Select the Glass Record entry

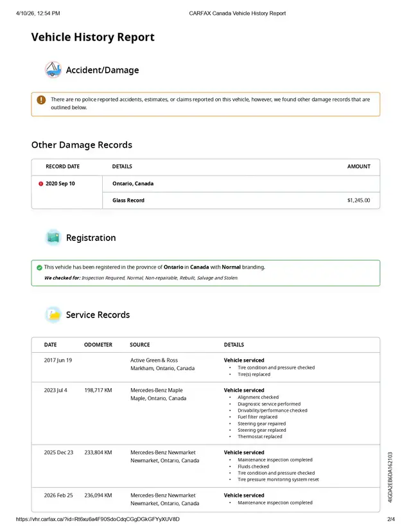click(128, 200)
